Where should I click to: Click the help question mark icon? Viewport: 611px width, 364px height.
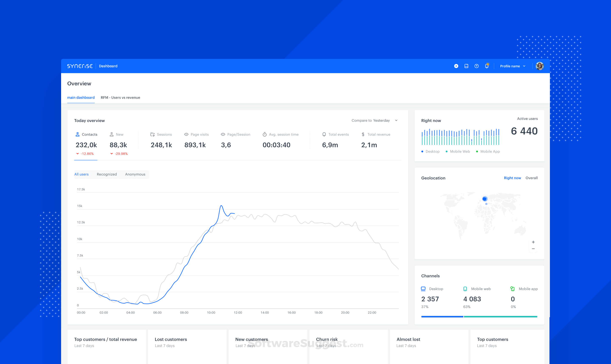(x=476, y=66)
